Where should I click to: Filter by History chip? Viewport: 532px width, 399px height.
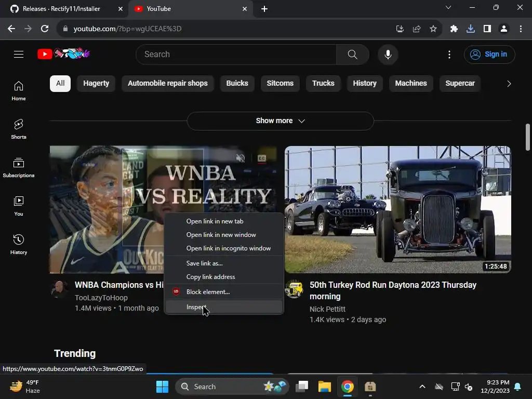[365, 84]
